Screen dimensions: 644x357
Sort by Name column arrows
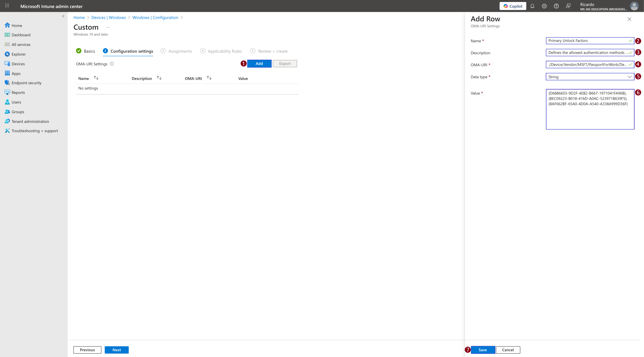coord(96,78)
